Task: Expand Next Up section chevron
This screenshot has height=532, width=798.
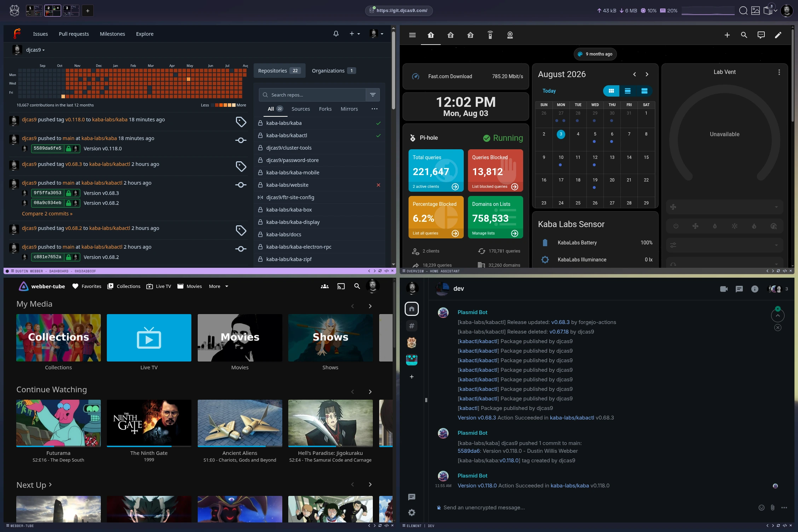Action: 50,485
